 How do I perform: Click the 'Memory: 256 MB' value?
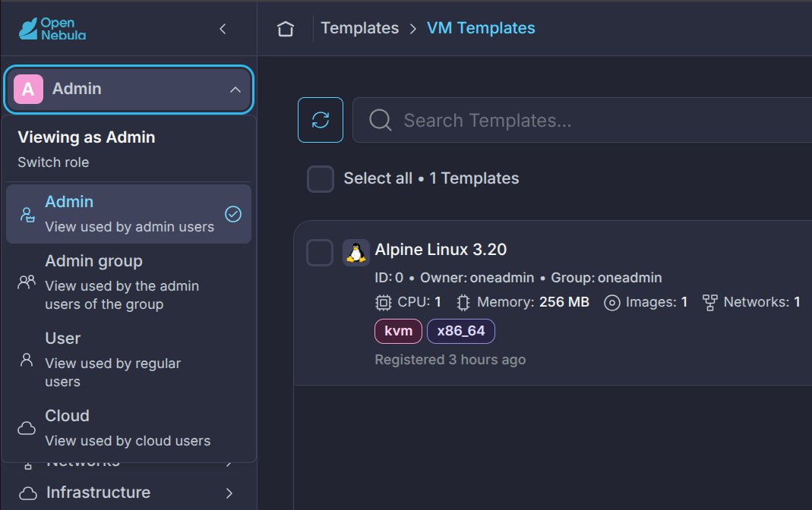click(564, 302)
